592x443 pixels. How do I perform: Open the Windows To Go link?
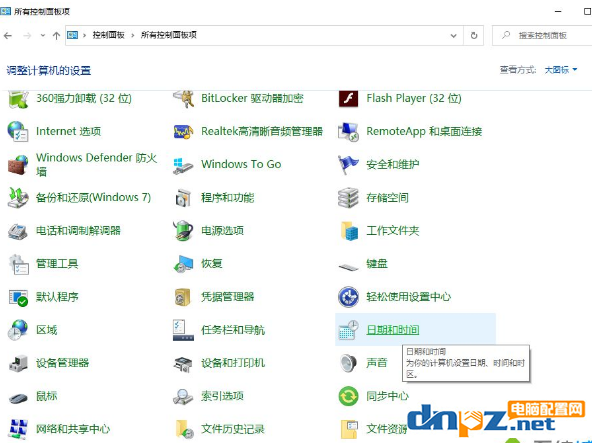241,164
